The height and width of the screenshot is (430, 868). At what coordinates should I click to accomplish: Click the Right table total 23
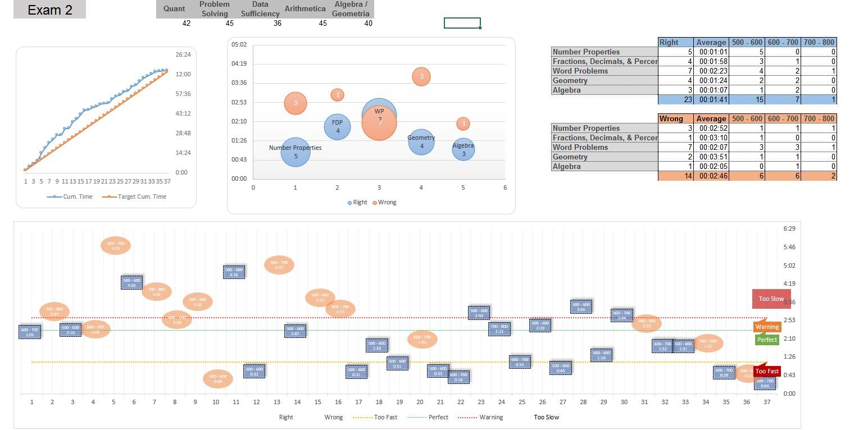(x=676, y=99)
